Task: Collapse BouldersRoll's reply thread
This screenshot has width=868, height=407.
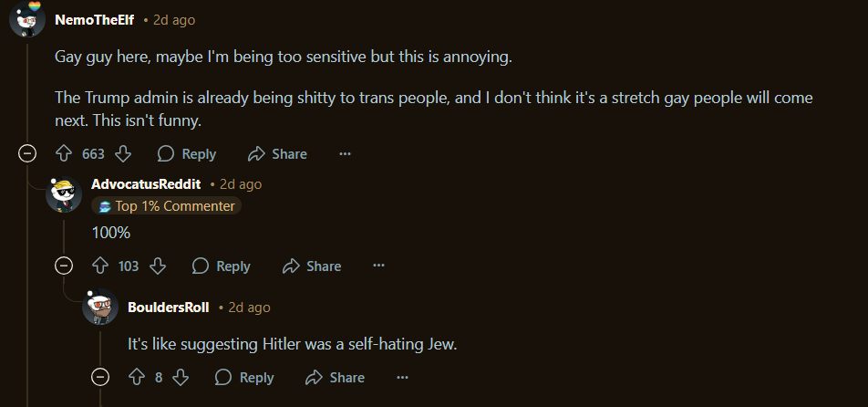Action: (100, 377)
